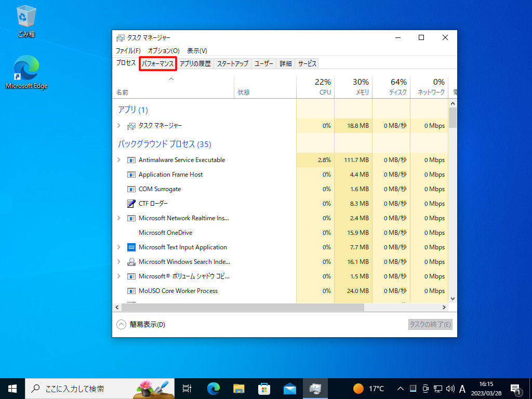Select the Microsoft Edge desktop shortcut

coord(26,72)
